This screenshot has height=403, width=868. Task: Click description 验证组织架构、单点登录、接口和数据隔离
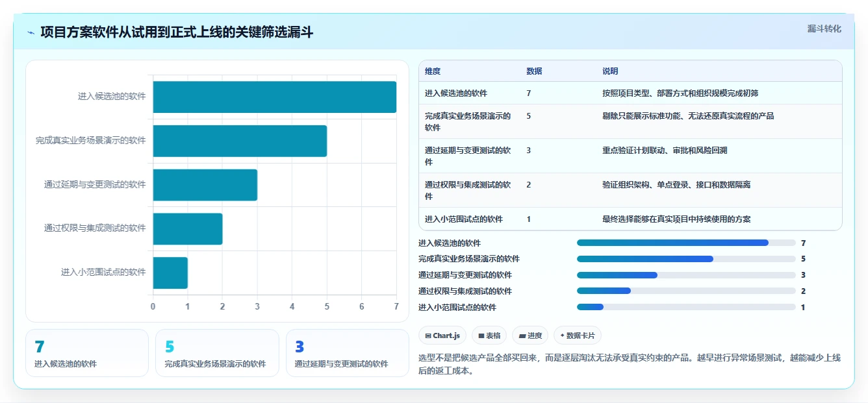tap(676, 185)
